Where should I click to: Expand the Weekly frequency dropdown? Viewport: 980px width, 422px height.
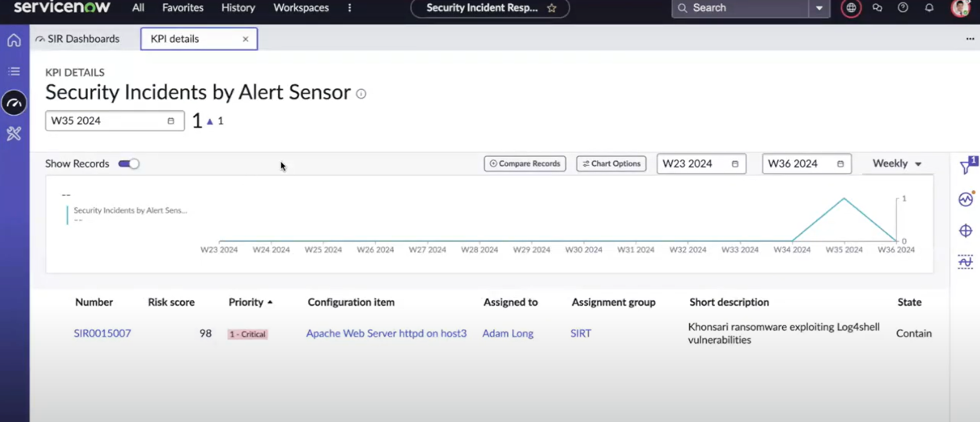(x=898, y=163)
